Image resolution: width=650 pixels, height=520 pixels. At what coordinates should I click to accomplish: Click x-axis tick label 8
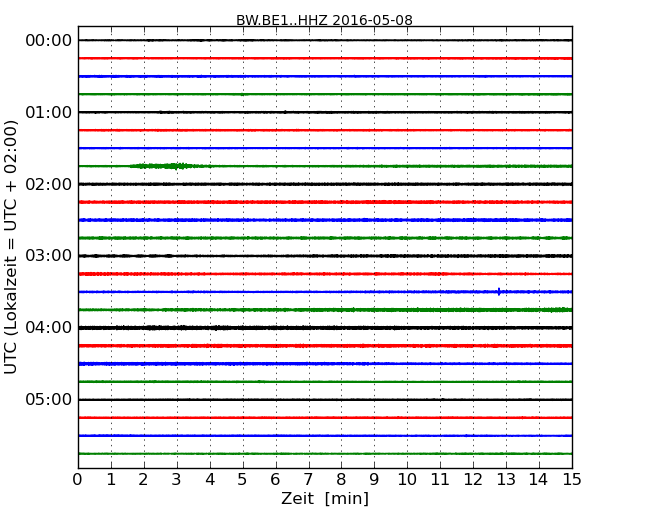click(x=341, y=480)
